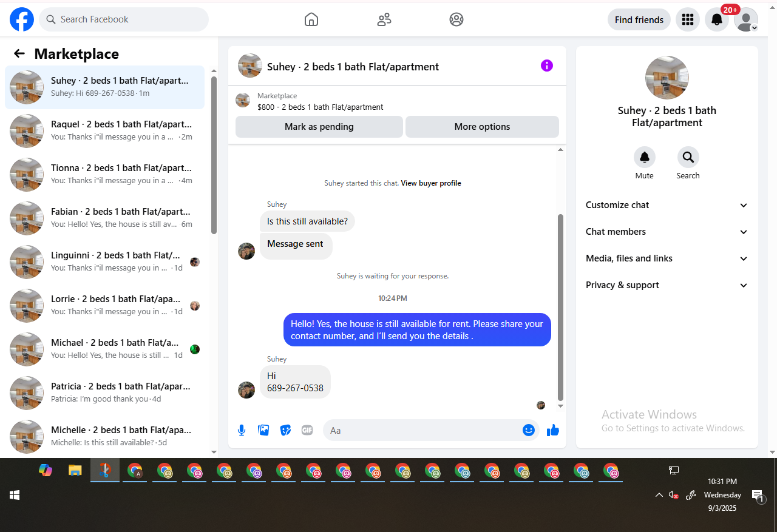The width and height of the screenshot is (777, 532).
Task: Open Linguinni's conversation in the list
Action: click(105, 262)
